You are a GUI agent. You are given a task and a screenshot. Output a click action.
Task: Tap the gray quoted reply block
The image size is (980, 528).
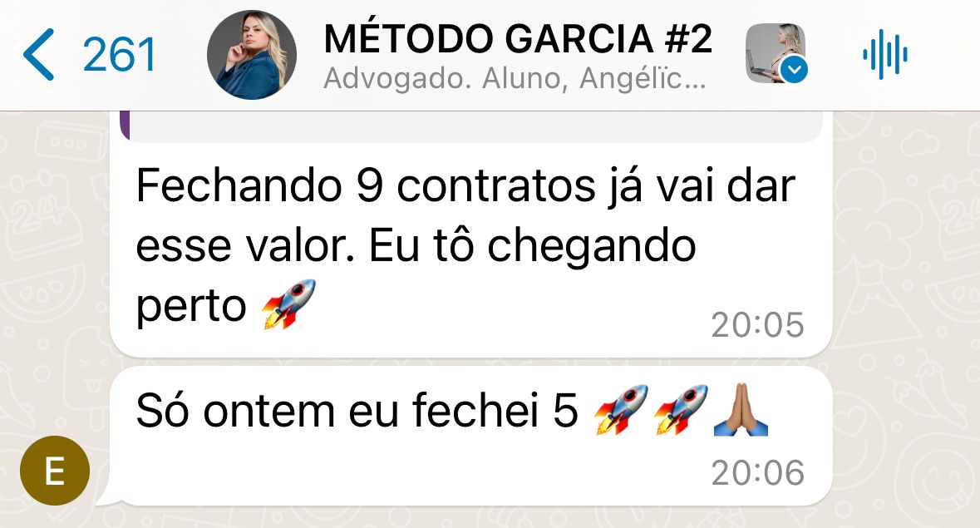click(470, 126)
